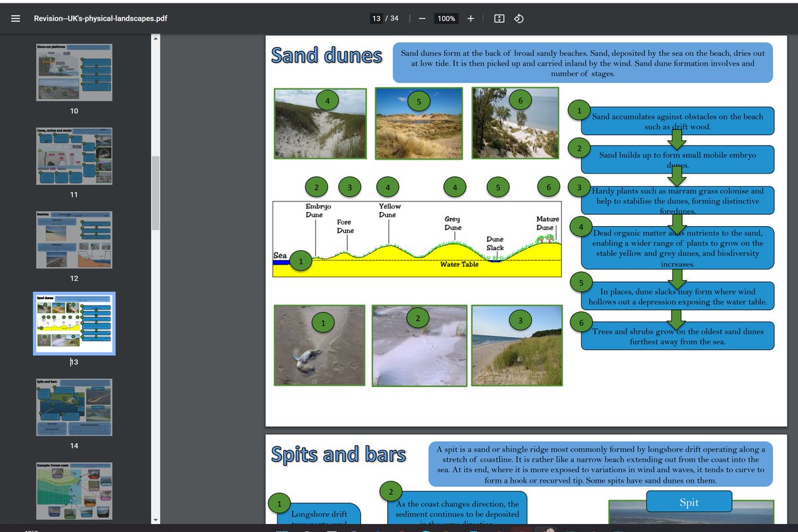
Task: Zoom out using the minus icon
Action: click(422, 19)
